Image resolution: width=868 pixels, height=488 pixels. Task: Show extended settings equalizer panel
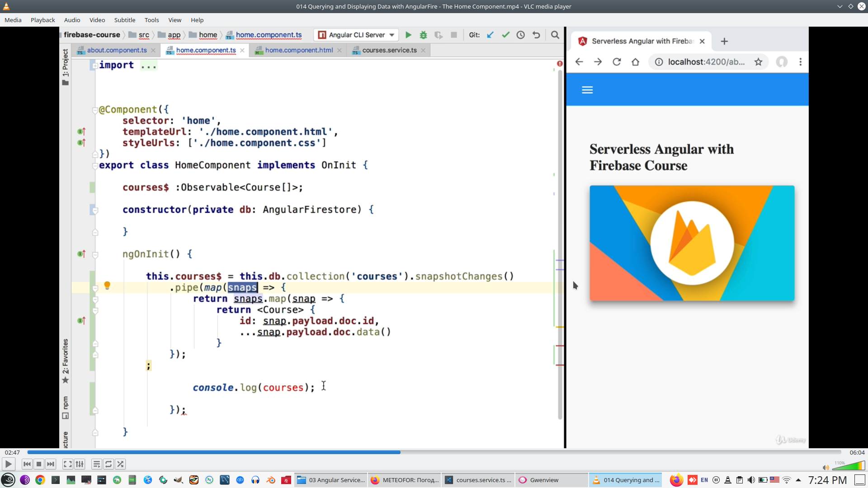pos(80,464)
